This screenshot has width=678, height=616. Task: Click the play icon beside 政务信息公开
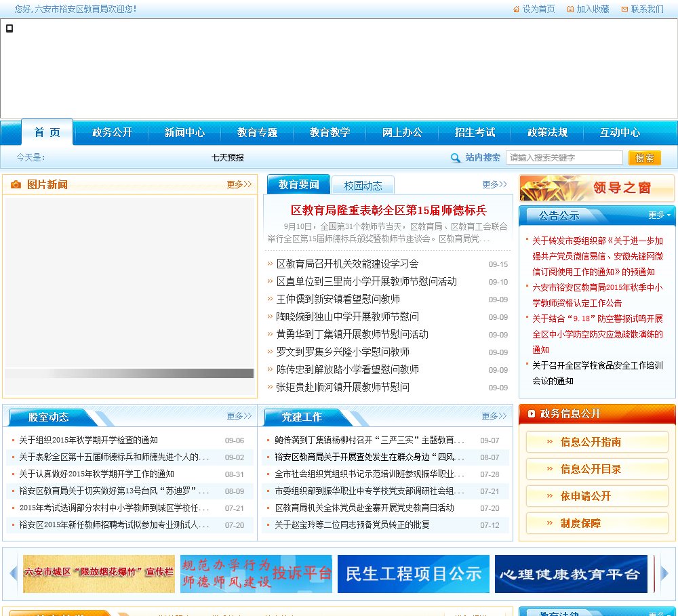[532, 413]
